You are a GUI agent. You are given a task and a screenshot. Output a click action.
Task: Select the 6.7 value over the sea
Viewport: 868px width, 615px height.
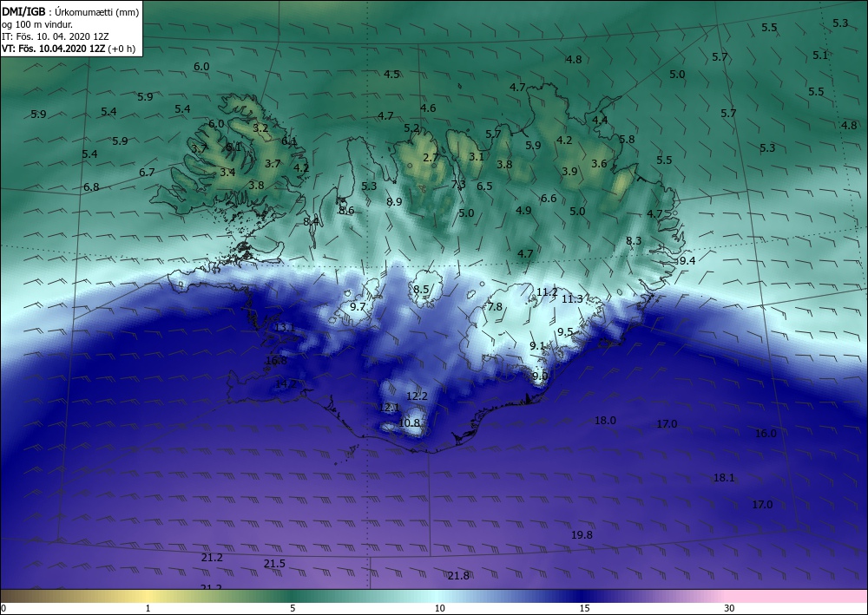pos(147,173)
